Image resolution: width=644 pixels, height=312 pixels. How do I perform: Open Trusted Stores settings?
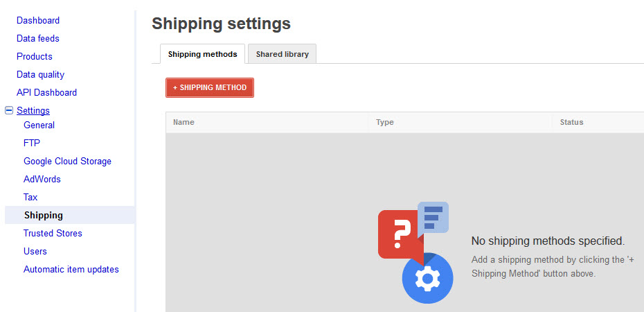(x=53, y=233)
